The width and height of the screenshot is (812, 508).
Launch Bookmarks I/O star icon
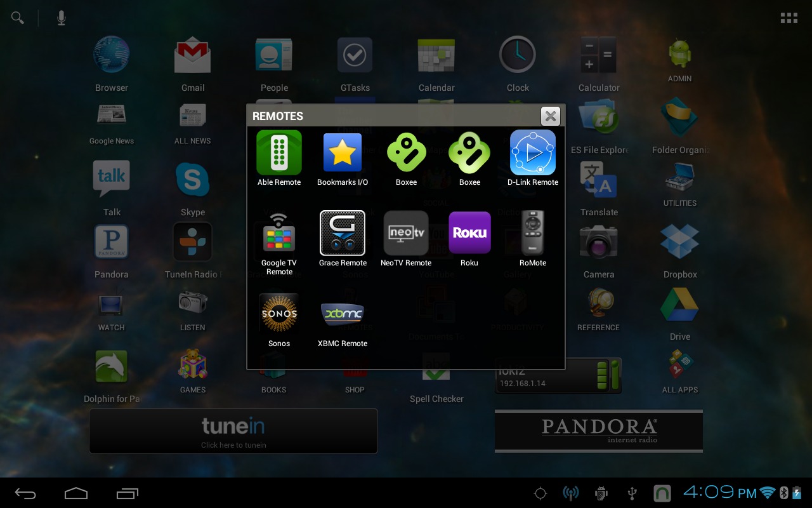pos(343,153)
